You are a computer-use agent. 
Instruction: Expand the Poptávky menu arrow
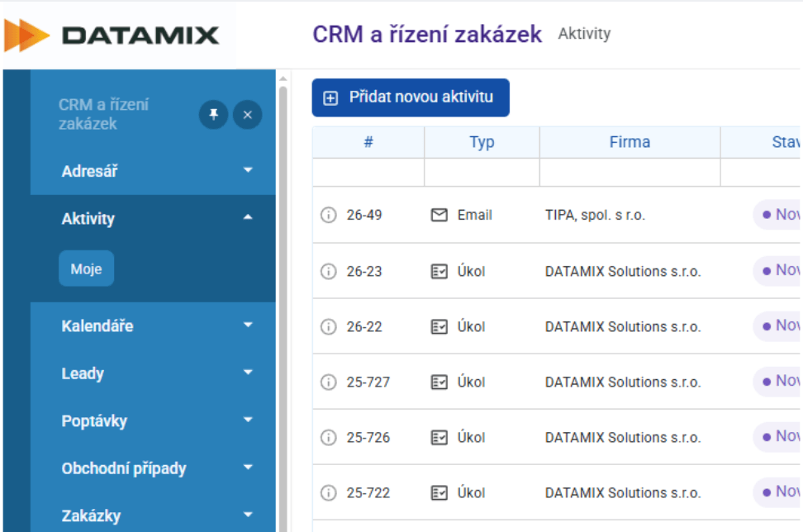point(248,420)
